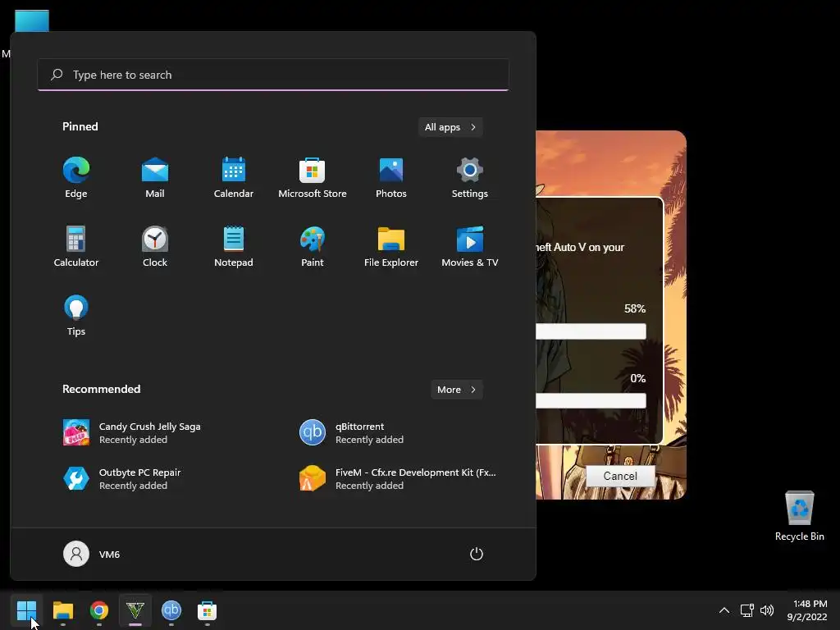The height and width of the screenshot is (630, 840).
Task: Open Microsoft Store from the taskbar
Action: [208, 610]
